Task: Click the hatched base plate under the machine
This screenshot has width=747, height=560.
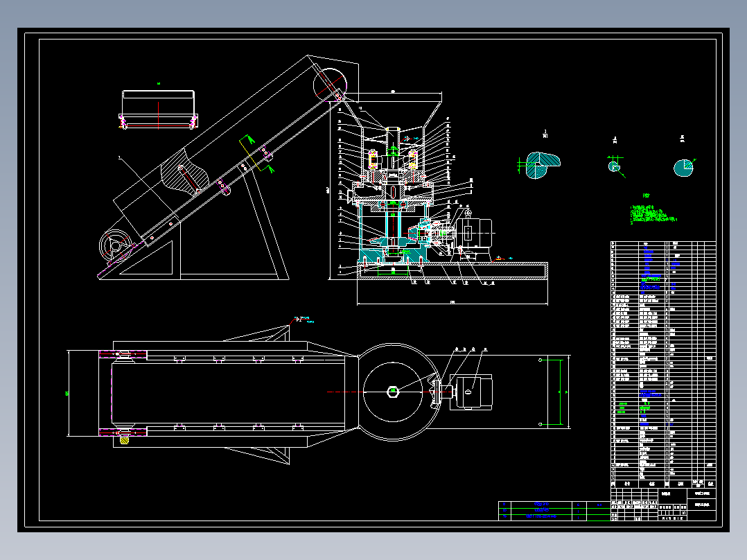Action: pyautogui.click(x=452, y=271)
